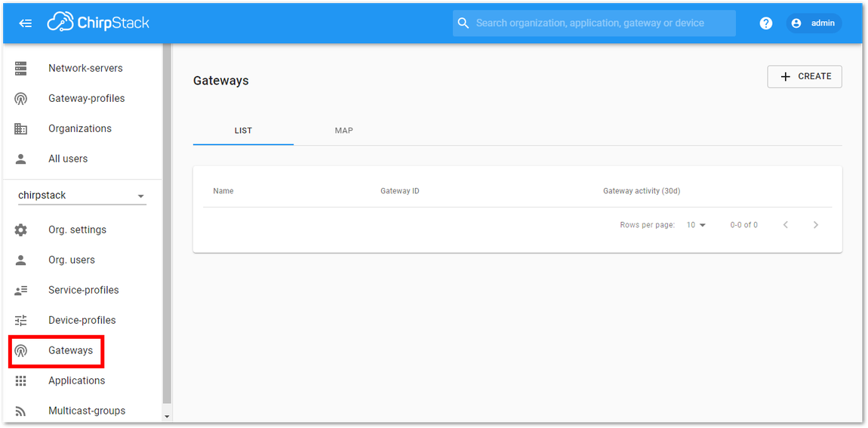Open All users menu item
The width and height of the screenshot is (868, 428).
click(82, 159)
